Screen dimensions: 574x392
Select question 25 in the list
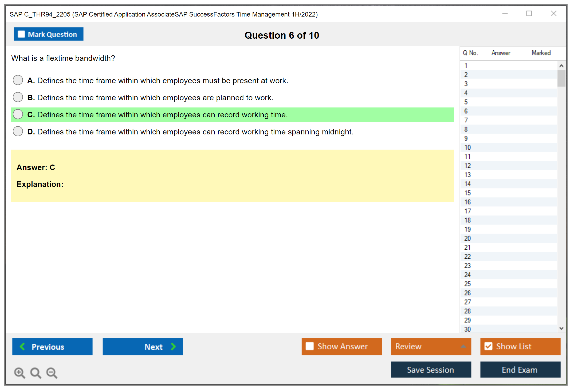[x=467, y=284]
